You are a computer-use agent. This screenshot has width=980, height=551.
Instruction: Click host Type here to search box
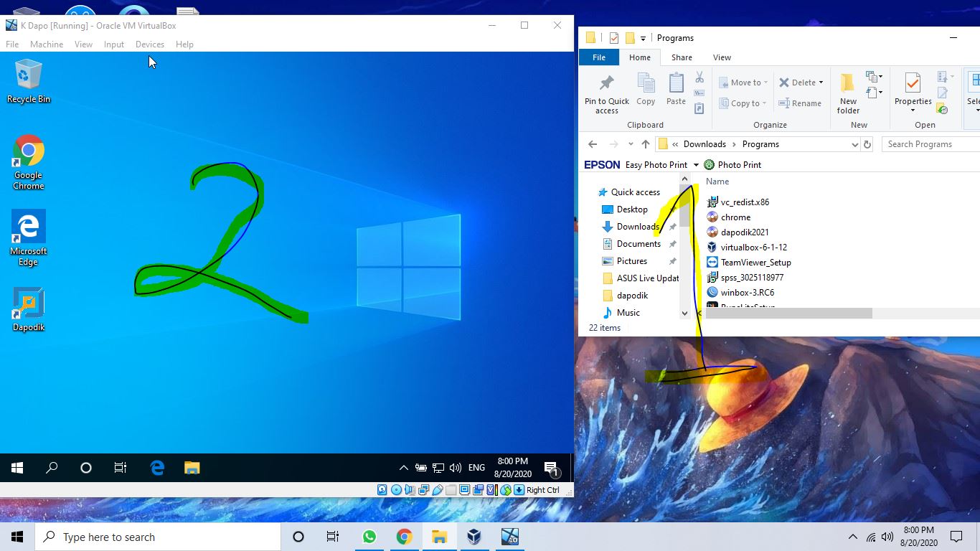tap(158, 537)
